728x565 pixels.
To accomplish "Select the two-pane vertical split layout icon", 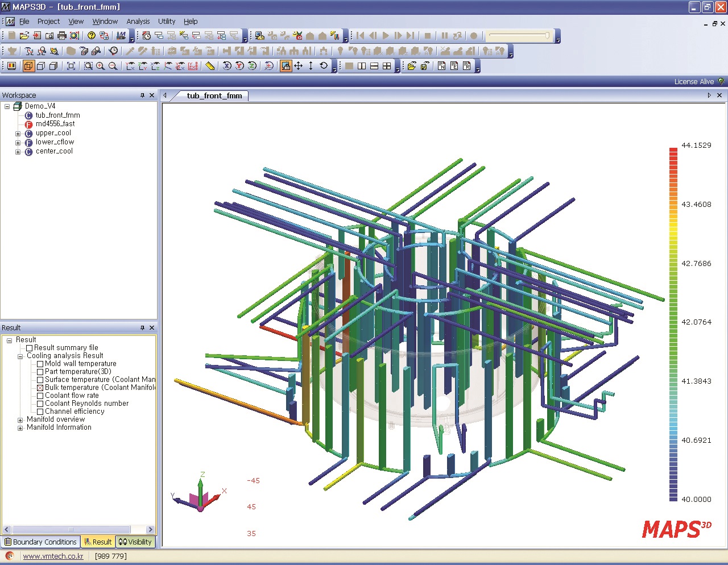I will tap(362, 66).
